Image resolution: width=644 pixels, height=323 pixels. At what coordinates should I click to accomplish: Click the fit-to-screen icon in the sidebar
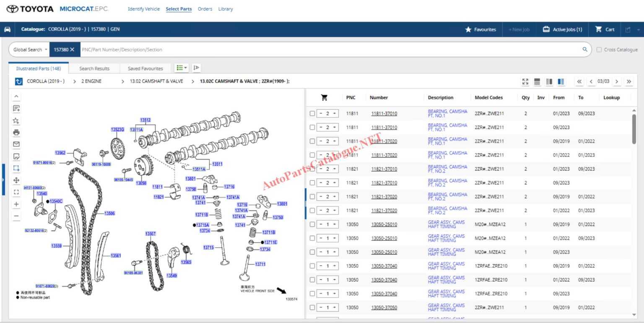click(16, 192)
